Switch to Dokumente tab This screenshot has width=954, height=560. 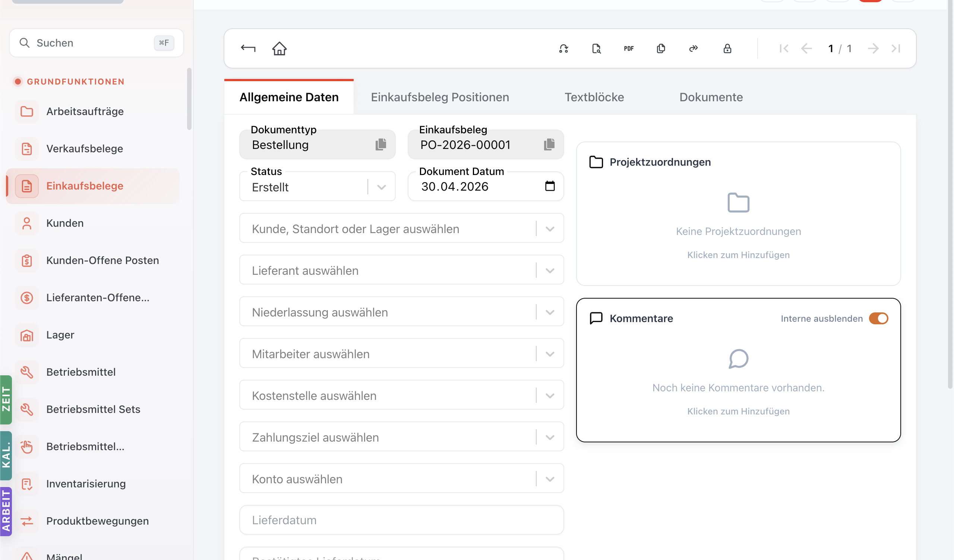click(711, 97)
